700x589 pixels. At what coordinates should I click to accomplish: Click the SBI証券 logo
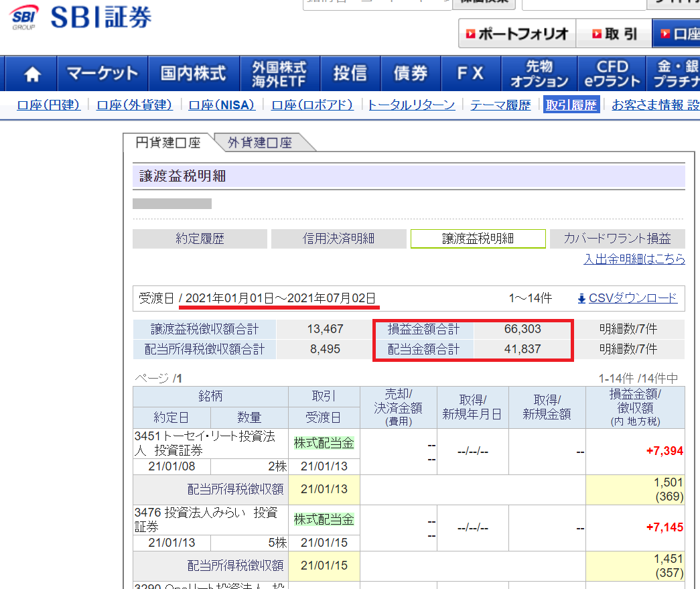click(x=80, y=17)
